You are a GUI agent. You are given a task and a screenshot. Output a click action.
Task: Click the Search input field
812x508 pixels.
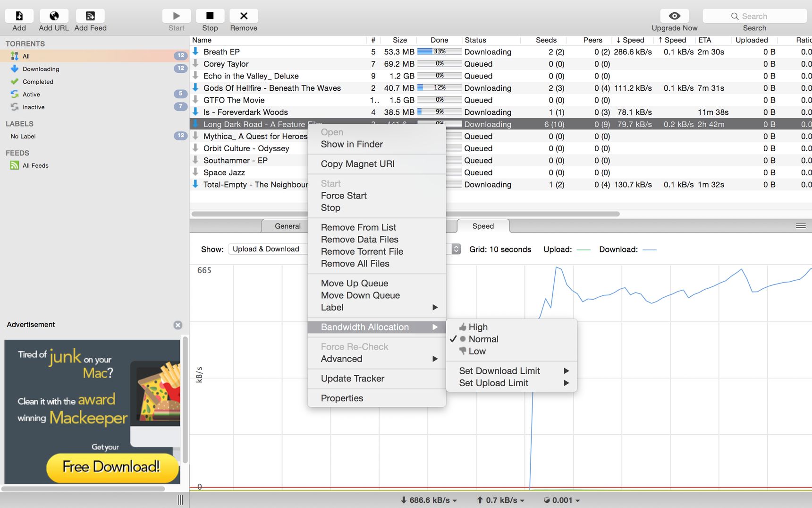tap(754, 16)
